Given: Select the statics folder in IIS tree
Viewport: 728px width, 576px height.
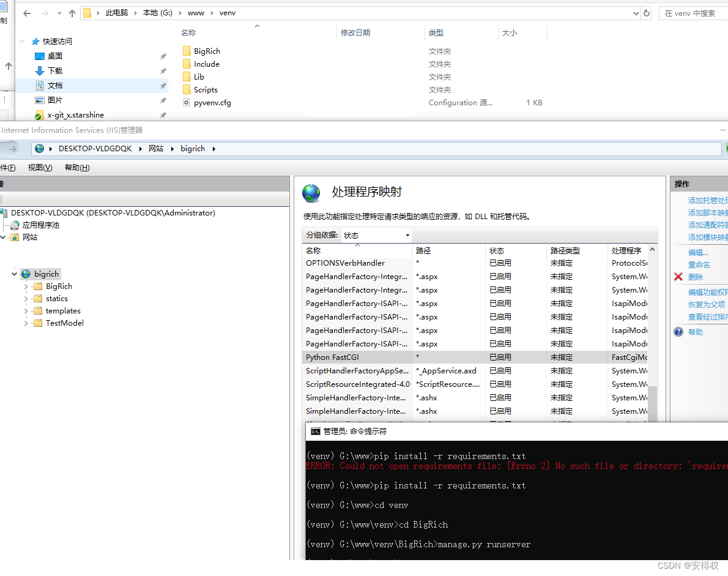Looking at the screenshot, I should click(57, 299).
